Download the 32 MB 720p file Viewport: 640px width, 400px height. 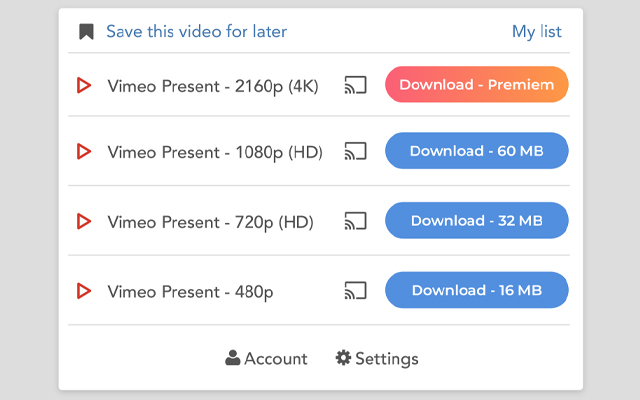pyautogui.click(x=476, y=220)
